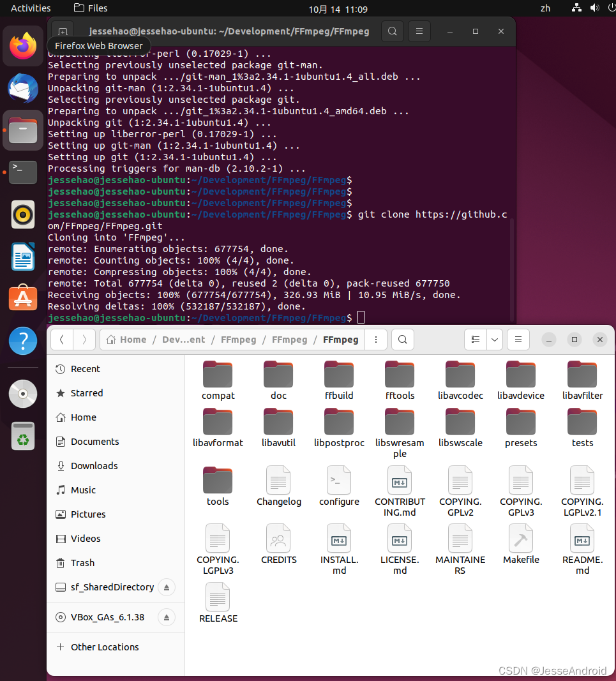This screenshot has width=616, height=681.
Task: Open LibreOffice Writer from the dock
Action: [x=23, y=257]
